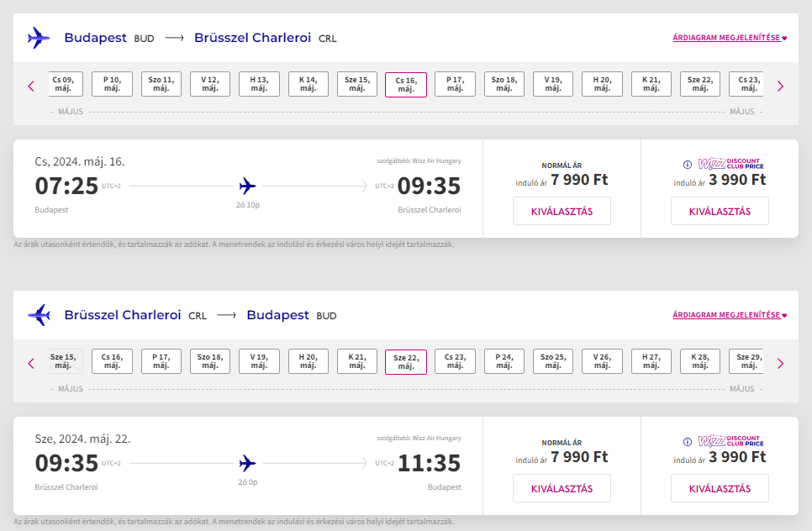
Task: Open the Wizz Discount Club info icon, return flight
Action: 688,442
